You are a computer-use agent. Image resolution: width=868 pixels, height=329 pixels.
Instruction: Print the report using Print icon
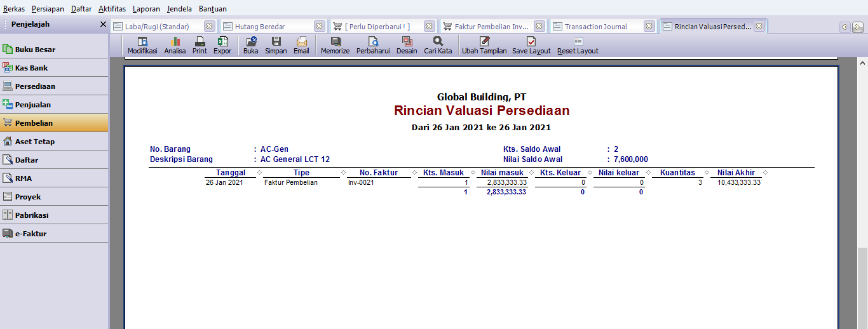[200, 45]
